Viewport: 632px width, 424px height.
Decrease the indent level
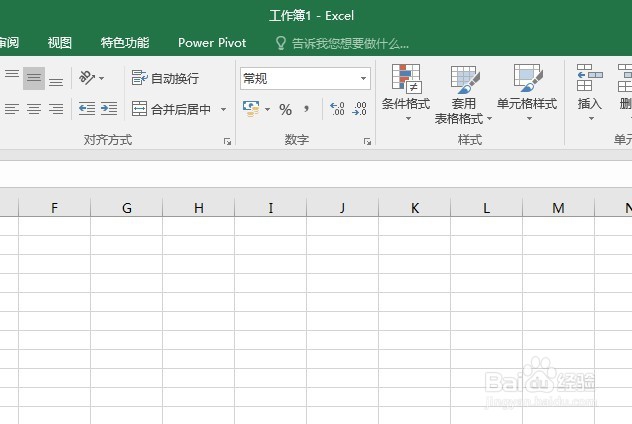87,109
